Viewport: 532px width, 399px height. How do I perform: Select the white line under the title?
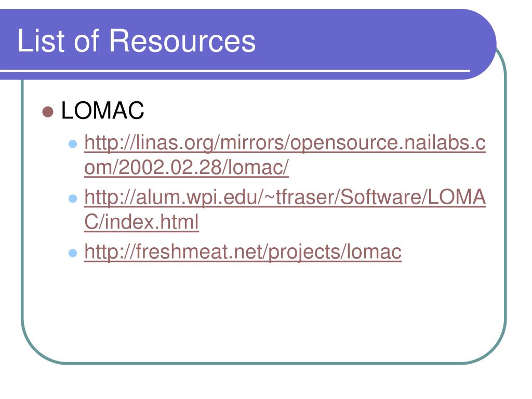tap(235, 71)
